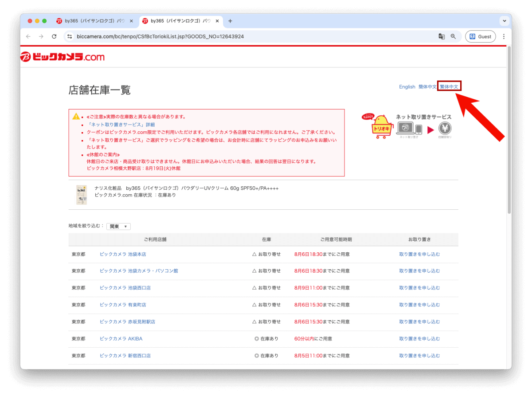Reload the current page

click(54, 36)
